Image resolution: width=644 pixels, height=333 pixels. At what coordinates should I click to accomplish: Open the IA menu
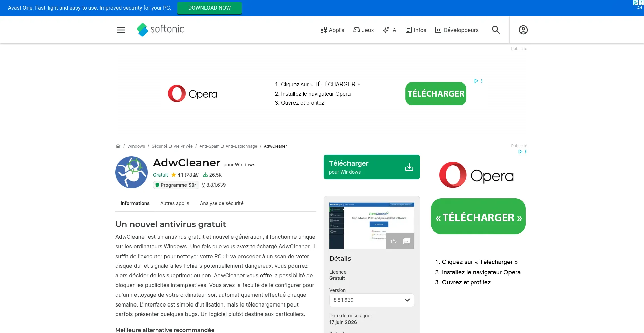point(389,30)
